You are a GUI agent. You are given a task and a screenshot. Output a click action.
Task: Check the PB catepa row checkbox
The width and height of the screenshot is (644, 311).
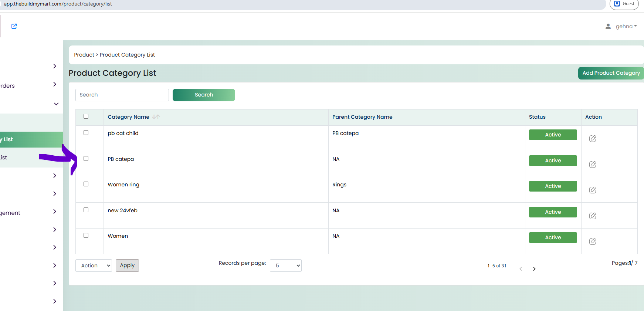click(86, 159)
